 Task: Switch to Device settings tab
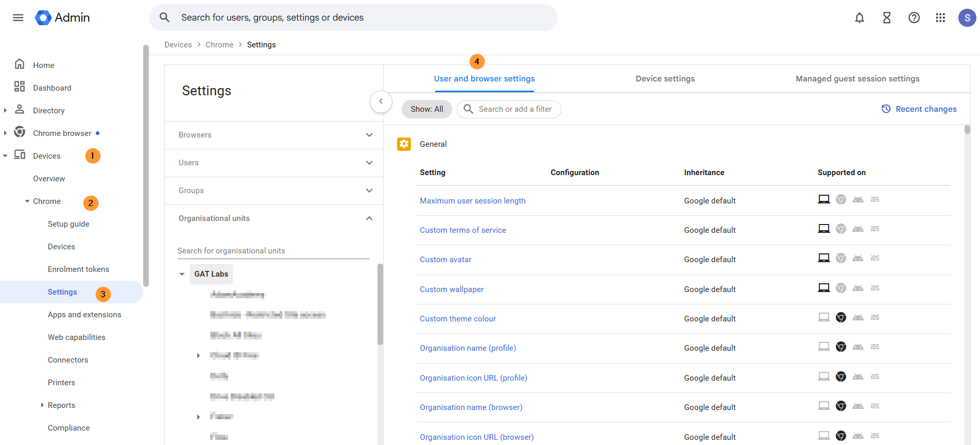click(x=665, y=79)
